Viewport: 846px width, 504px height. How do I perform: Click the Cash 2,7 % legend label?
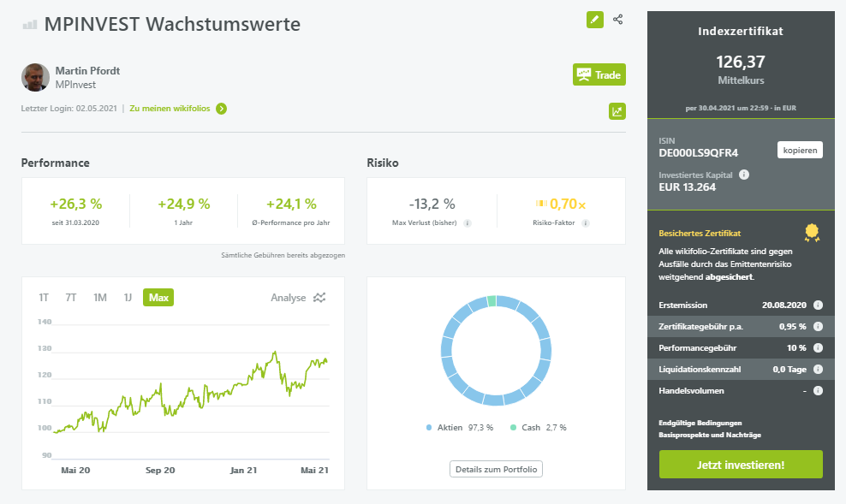click(x=544, y=428)
